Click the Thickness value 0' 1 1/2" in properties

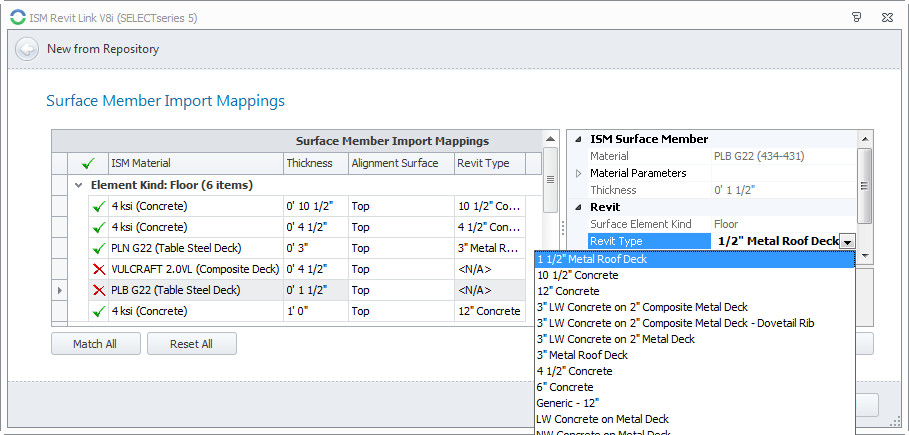point(784,190)
